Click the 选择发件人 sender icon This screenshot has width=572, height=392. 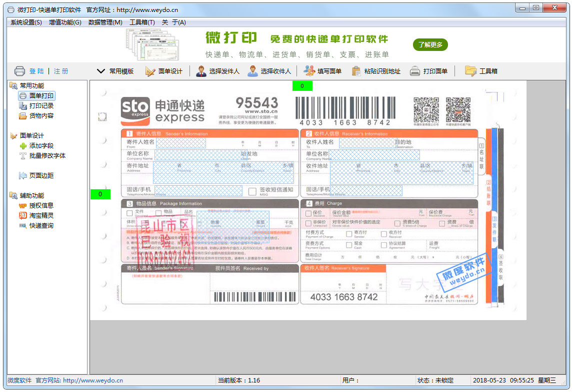pos(201,71)
